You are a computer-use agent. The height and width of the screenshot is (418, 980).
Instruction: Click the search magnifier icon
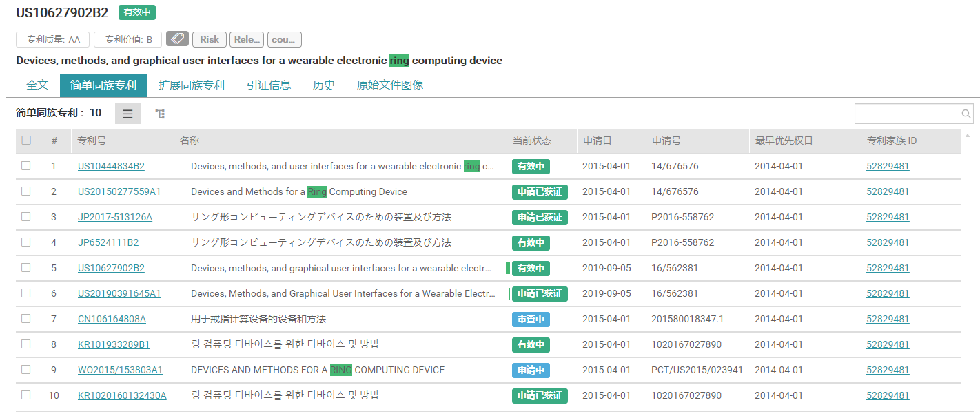click(x=966, y=114)
